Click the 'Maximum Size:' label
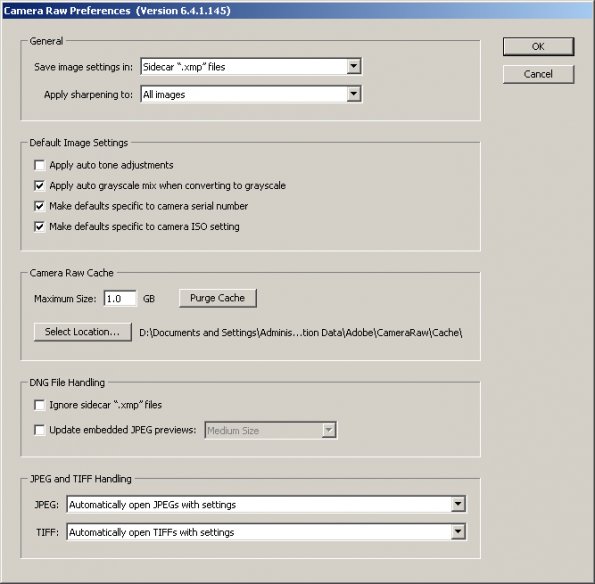Viewport: 595px width, 584px height. click(x=65, y=299)
